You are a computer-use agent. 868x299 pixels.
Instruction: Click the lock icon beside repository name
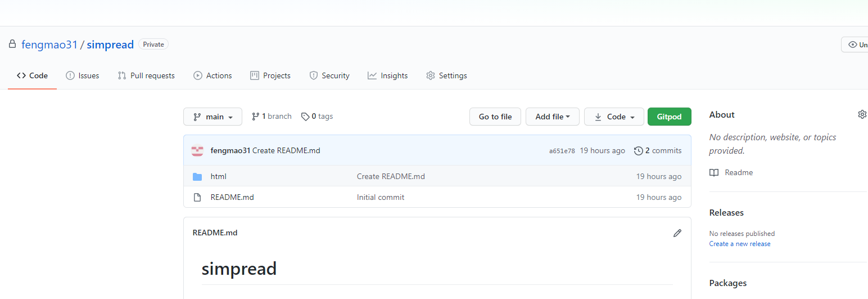point(12,44)
